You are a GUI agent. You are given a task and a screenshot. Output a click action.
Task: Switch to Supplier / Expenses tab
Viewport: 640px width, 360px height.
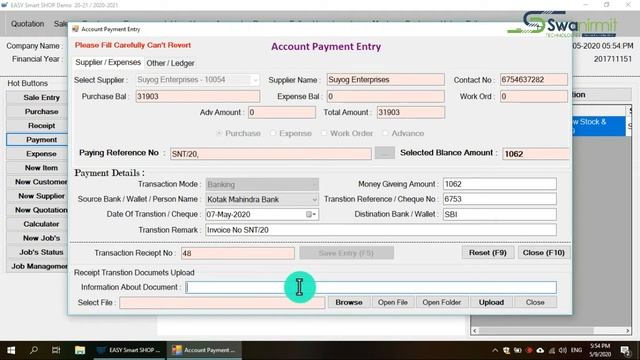click(x=108, y=62)
